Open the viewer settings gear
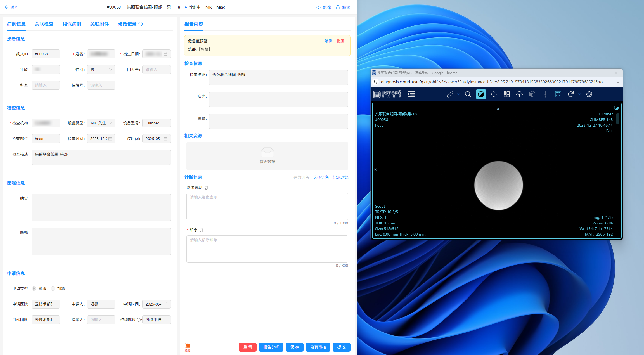The height and width of the screenshot is (355, 644). tap(589, 94)
